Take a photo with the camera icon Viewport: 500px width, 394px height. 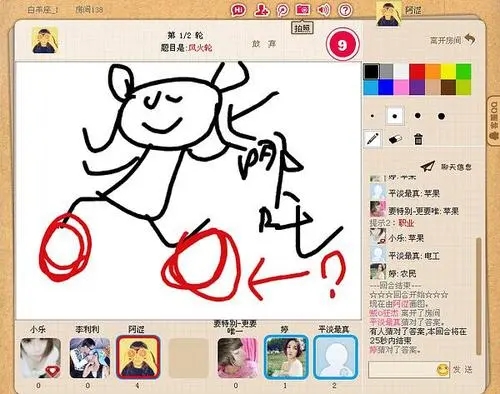point(303,10)
